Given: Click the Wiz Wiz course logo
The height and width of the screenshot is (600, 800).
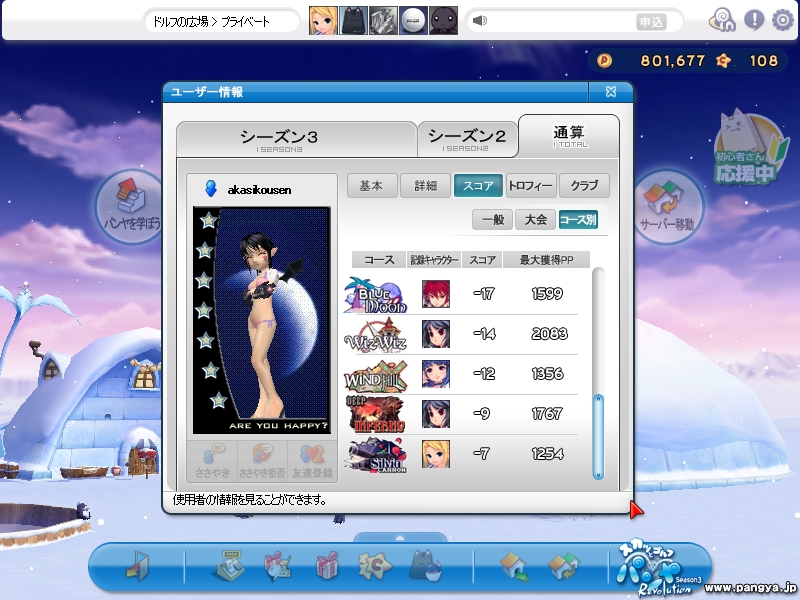Looking at the screenshot, I should click(376, 335).
